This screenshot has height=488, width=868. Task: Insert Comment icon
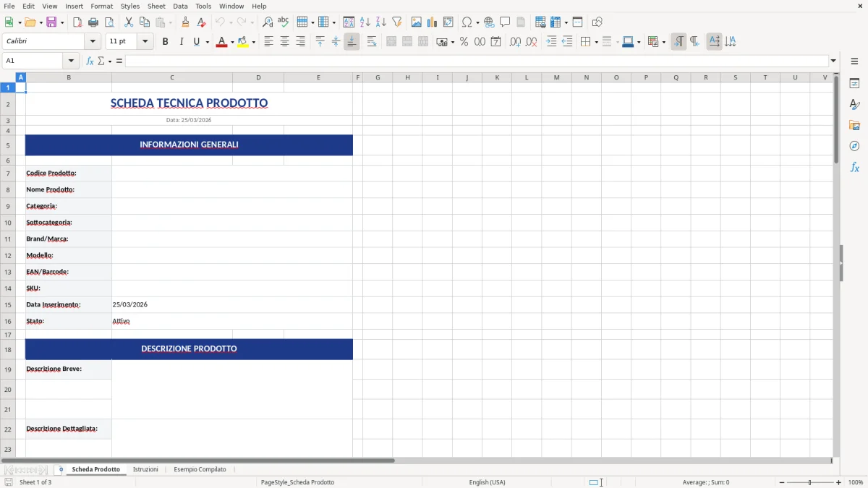pos(505,22)
